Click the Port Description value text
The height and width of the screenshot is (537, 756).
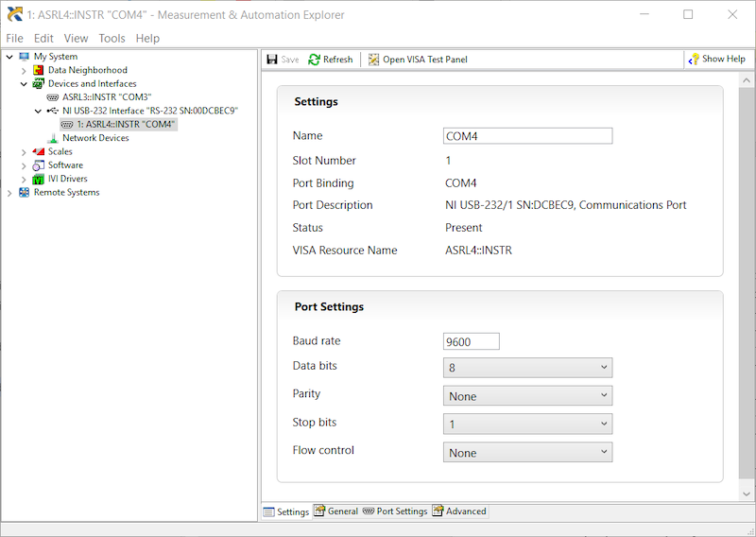click(565, 205)
